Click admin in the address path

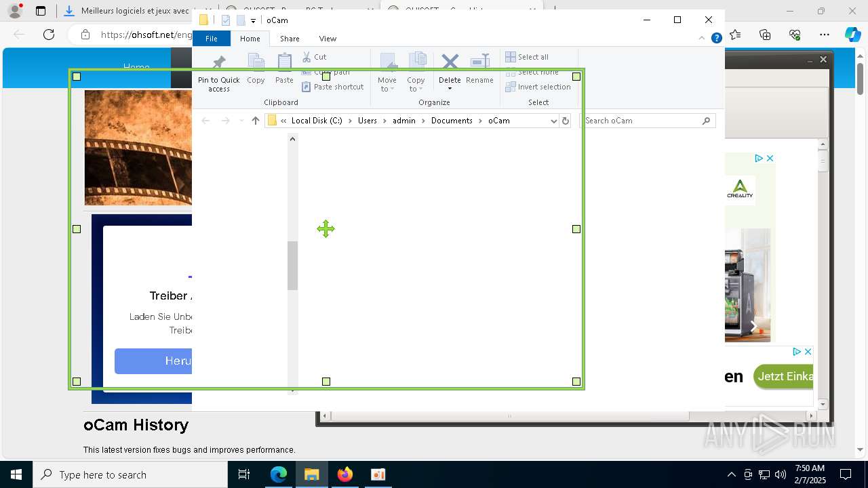click(x=404, y=121)
